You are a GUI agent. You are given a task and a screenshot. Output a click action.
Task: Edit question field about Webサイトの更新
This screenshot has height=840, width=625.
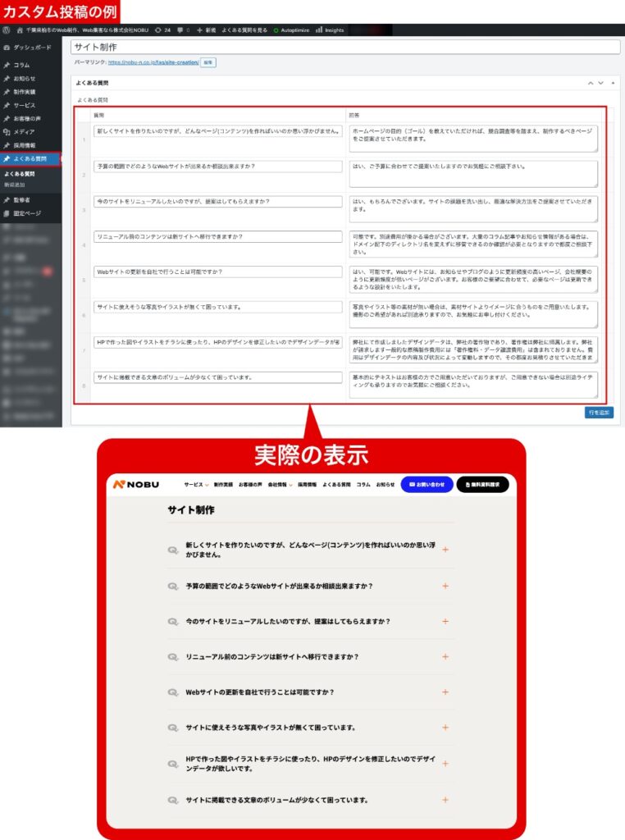(x=218, y=272)
